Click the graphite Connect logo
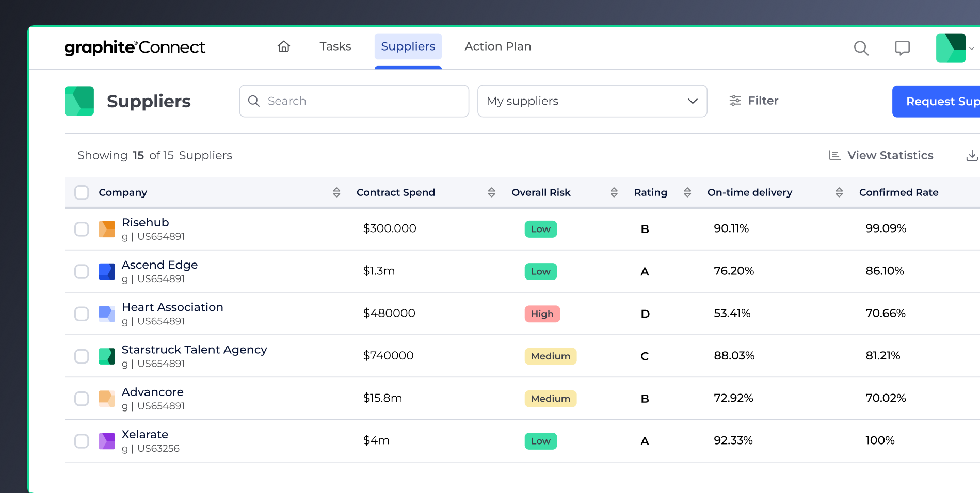980x493 pixels. [135, 47]
